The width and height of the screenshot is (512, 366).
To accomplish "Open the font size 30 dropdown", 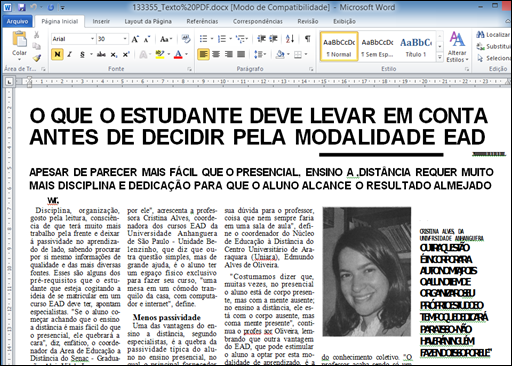I will click(125, 39).
